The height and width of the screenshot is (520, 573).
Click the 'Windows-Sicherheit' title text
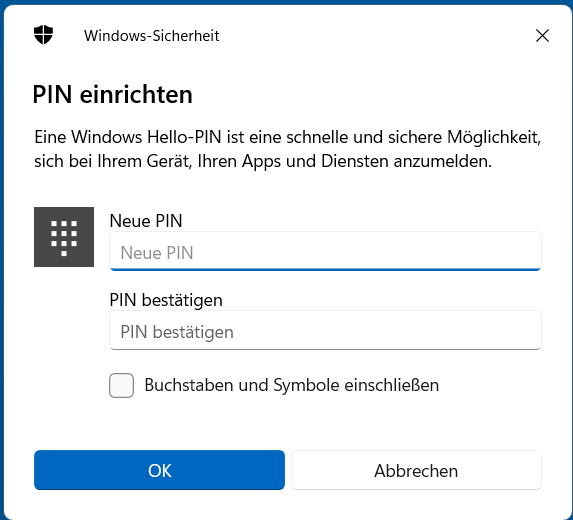coord(152,36)
